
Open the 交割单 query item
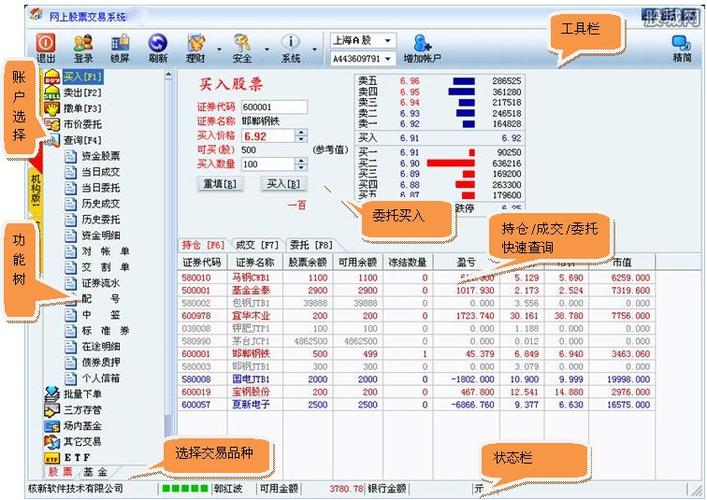(97, 267)
